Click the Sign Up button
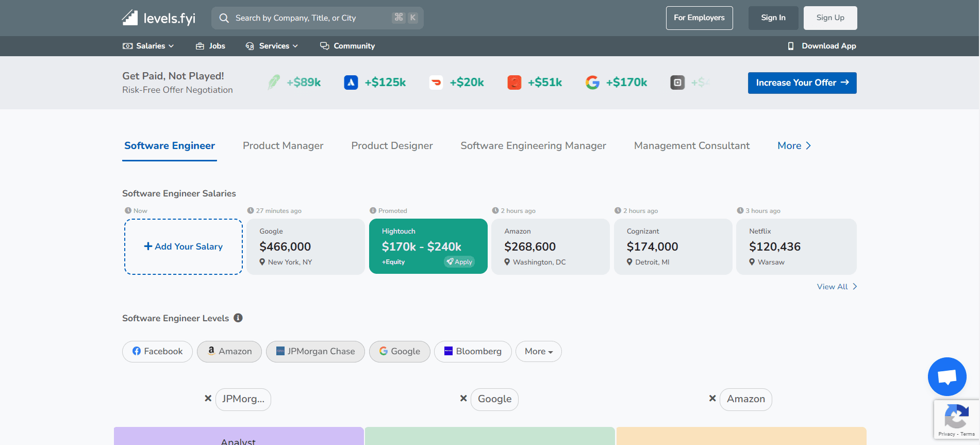The height and width of the screenshot is (445, 980). pos(830,18)
